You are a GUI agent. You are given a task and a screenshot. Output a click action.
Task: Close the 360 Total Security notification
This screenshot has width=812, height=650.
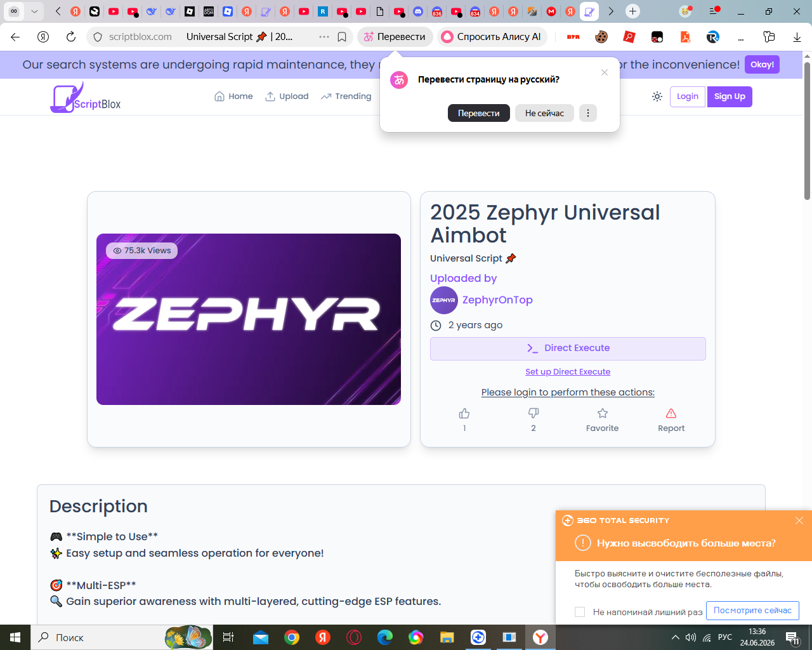click(x=799, y=521)
